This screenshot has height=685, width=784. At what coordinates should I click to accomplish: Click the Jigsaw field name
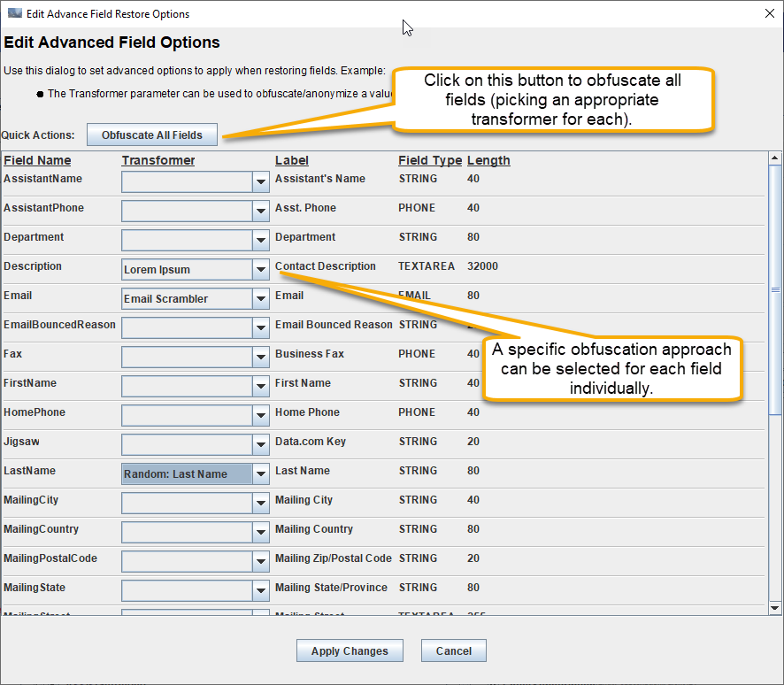pos(21,442)
